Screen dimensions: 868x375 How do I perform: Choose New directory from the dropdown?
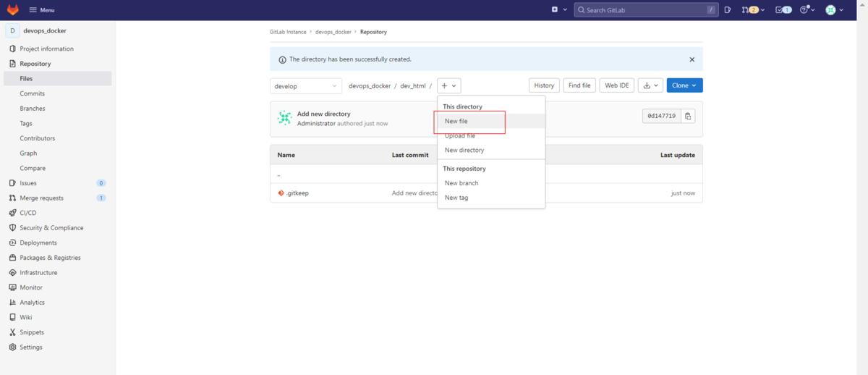coord(491,150)
